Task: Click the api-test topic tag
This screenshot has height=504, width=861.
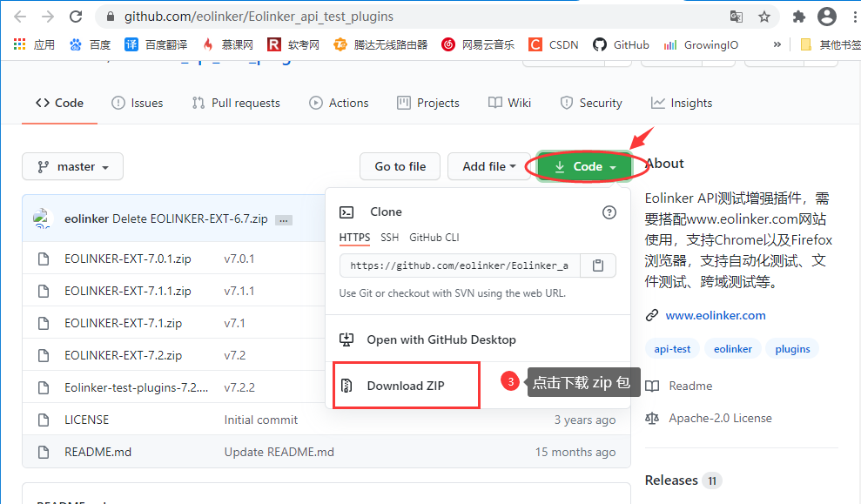Action: click(671, 348)
